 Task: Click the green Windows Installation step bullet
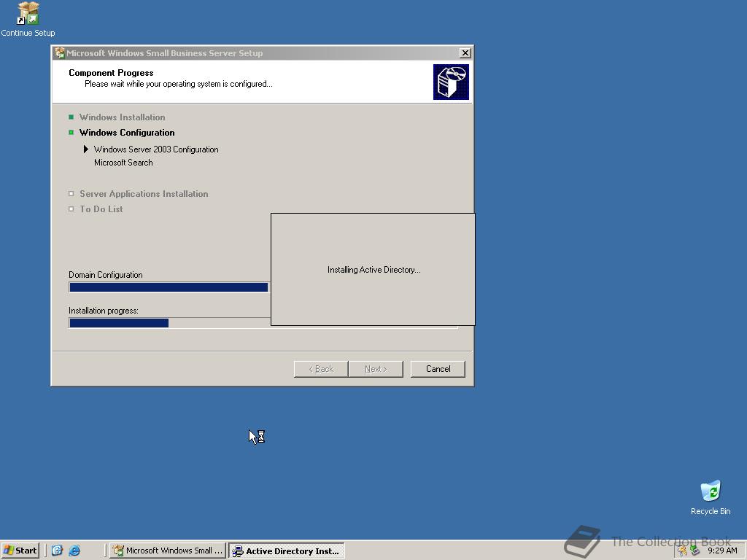71,117
